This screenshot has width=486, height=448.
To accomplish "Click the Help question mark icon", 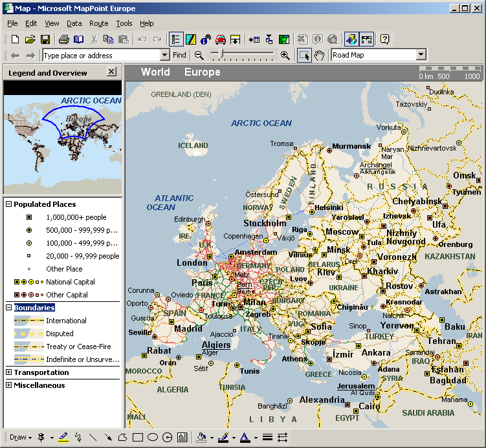I will tap(384, 39).
